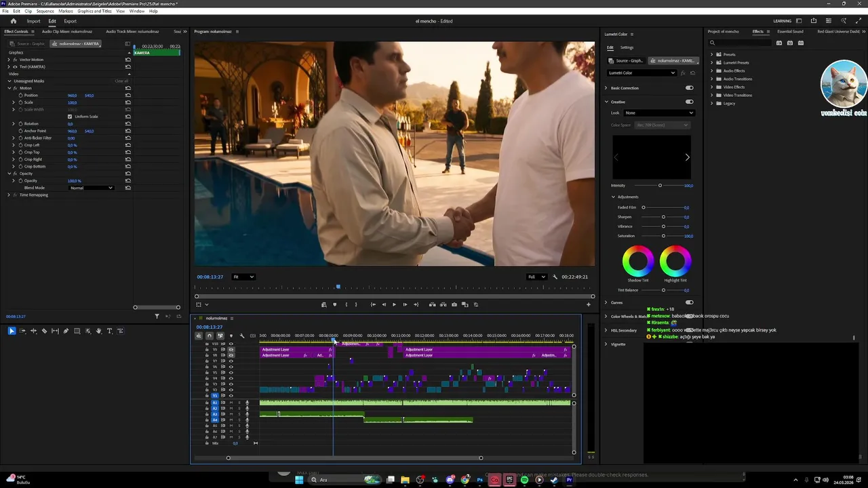The height and width of the screenshot is (488, 868).
Task: Open the Program monitor settings wrench
Action: [x=555, y=277]
